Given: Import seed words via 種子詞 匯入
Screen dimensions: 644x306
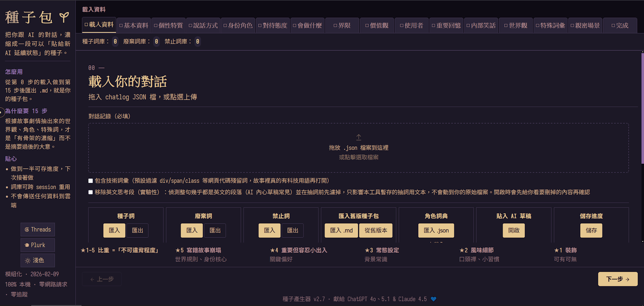Looking at the screenshot, I should [114, 231].
